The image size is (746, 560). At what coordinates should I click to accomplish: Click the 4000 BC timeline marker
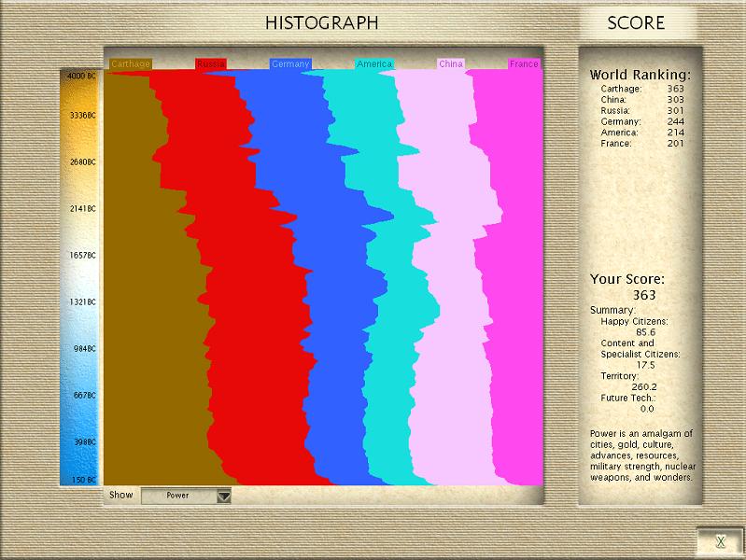point(81,75)
